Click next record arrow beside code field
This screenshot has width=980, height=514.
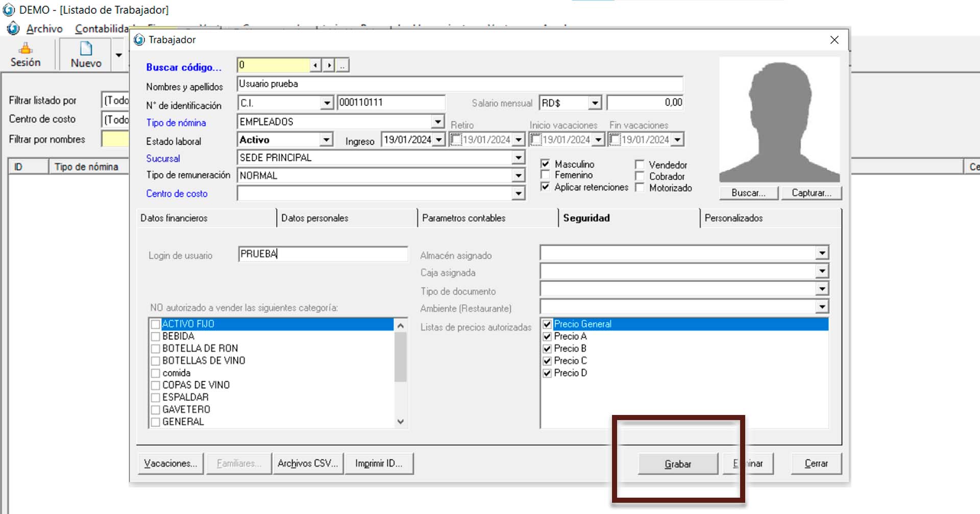(329, 65)
